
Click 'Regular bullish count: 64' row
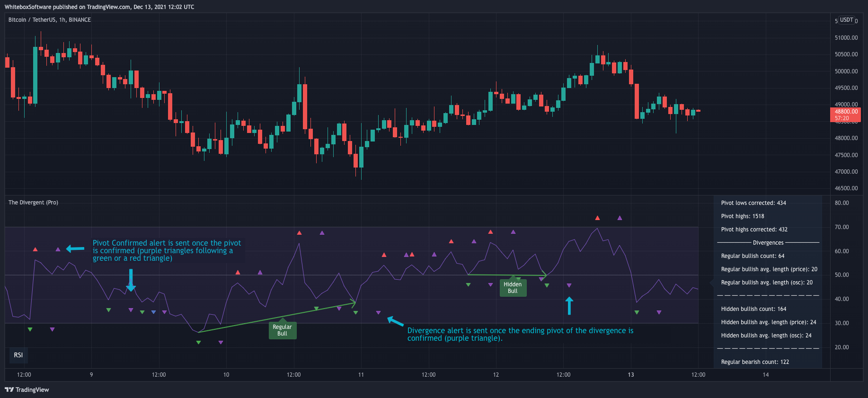pos(753,256)
